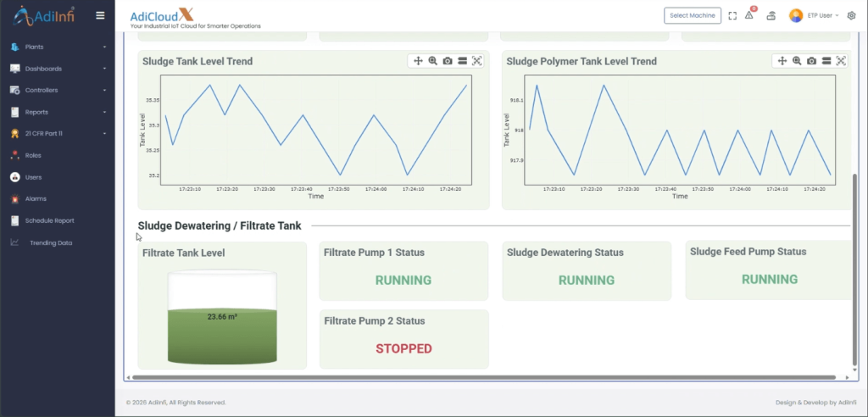The image size is (868, 417).
Task: Click the Schedule Report icon
Action: (x=15, y=220)
